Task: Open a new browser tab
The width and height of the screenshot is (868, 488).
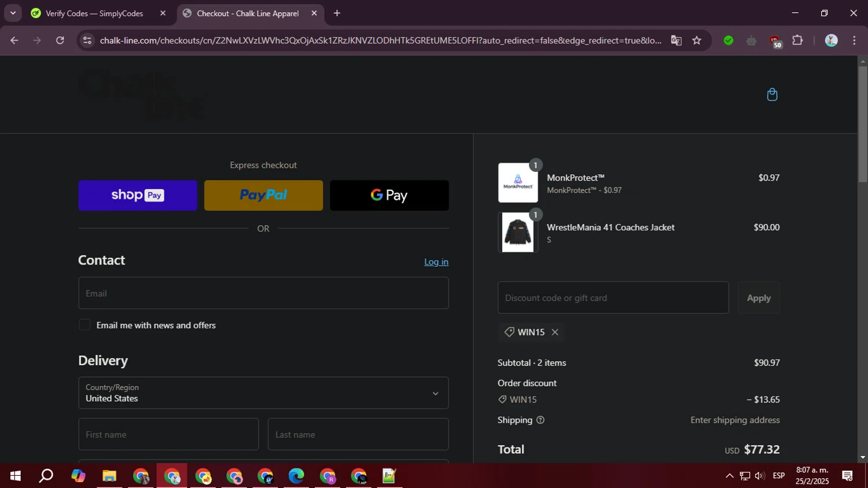Action: pos(337,13)
